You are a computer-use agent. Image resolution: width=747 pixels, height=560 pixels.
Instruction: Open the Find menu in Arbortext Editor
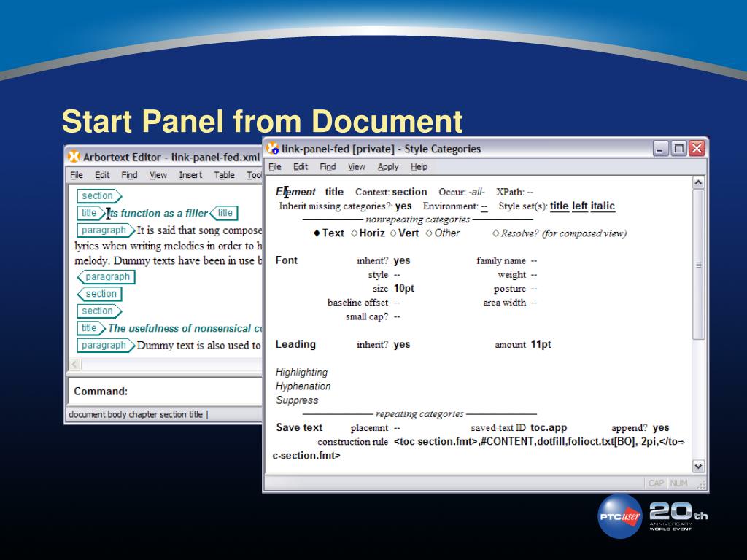click(129, 175)
